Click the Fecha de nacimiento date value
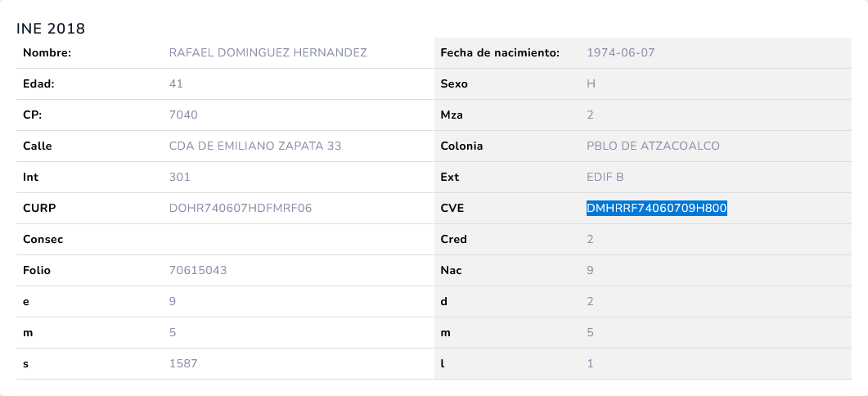This screenshot has width=868, height=396. [621, 53]
